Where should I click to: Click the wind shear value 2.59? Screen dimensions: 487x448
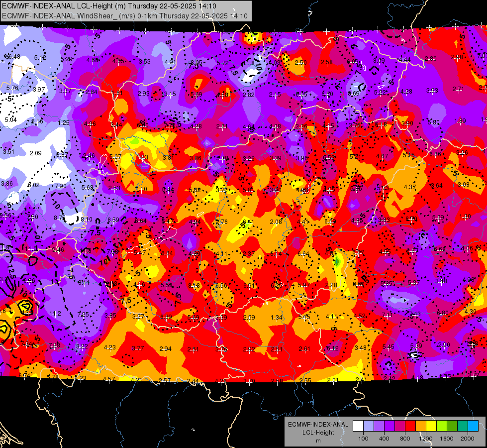click(x=249, y=318)
